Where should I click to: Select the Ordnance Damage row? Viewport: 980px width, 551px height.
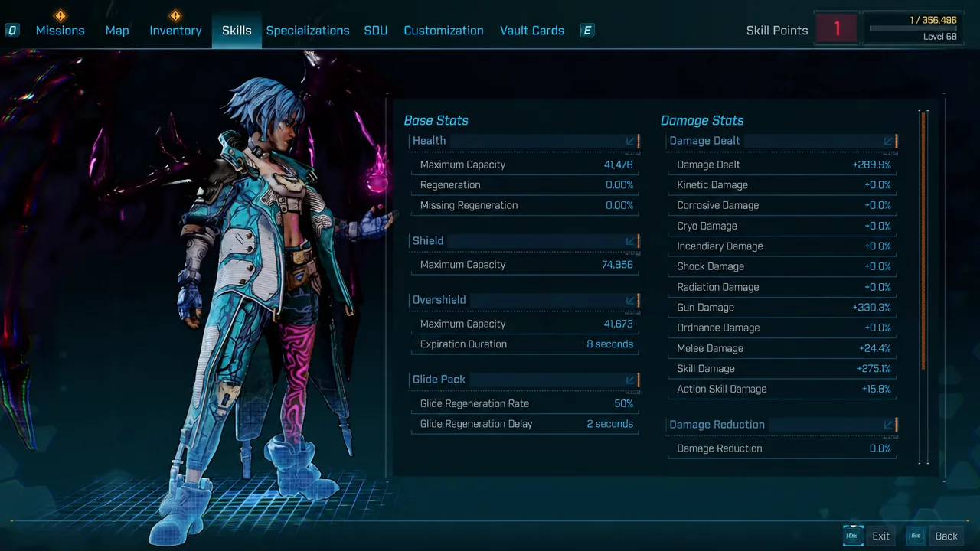[x=782, y=328]
